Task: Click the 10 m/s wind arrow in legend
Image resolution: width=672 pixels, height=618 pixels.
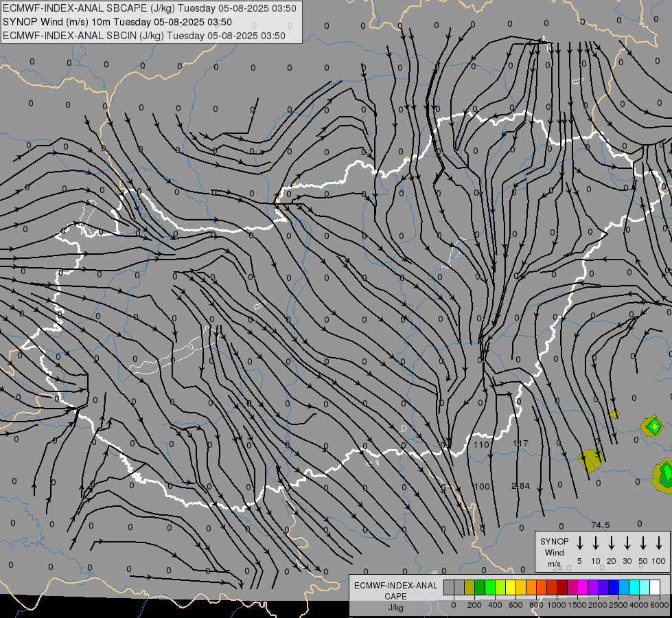Action: [x=596, y=542]
